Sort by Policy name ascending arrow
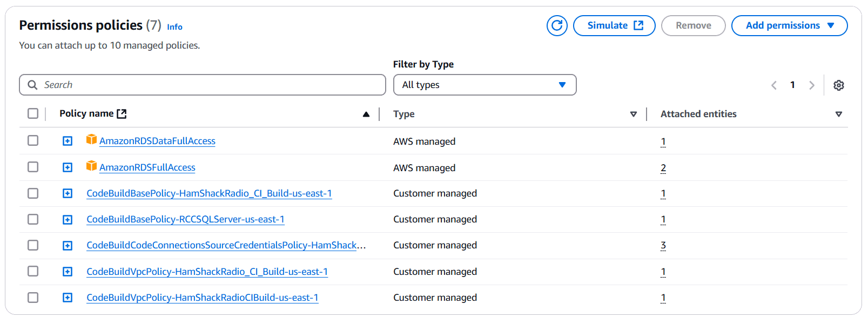The width and height of the screenshot is (868, 324). point(366,114)
